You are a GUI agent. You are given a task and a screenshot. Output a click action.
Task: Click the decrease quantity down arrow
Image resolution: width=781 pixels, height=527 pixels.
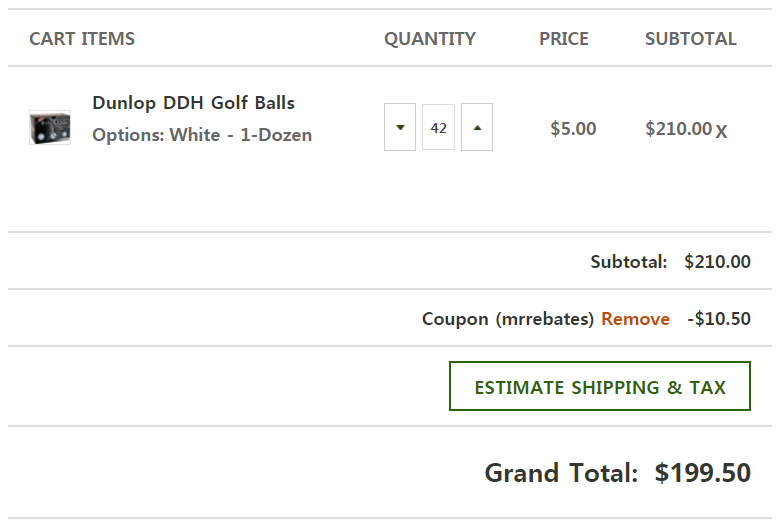pos(400,128)
